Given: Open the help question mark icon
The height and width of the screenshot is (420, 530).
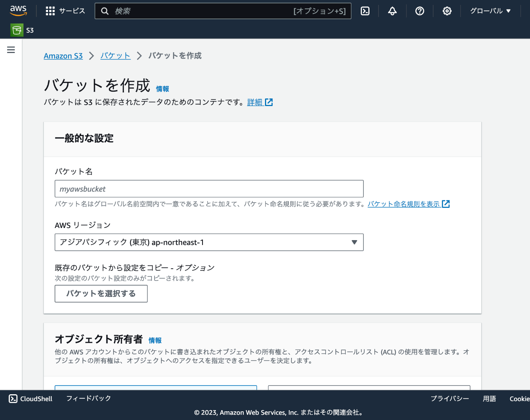Looking at the screenshot, I should coord(419,11).
